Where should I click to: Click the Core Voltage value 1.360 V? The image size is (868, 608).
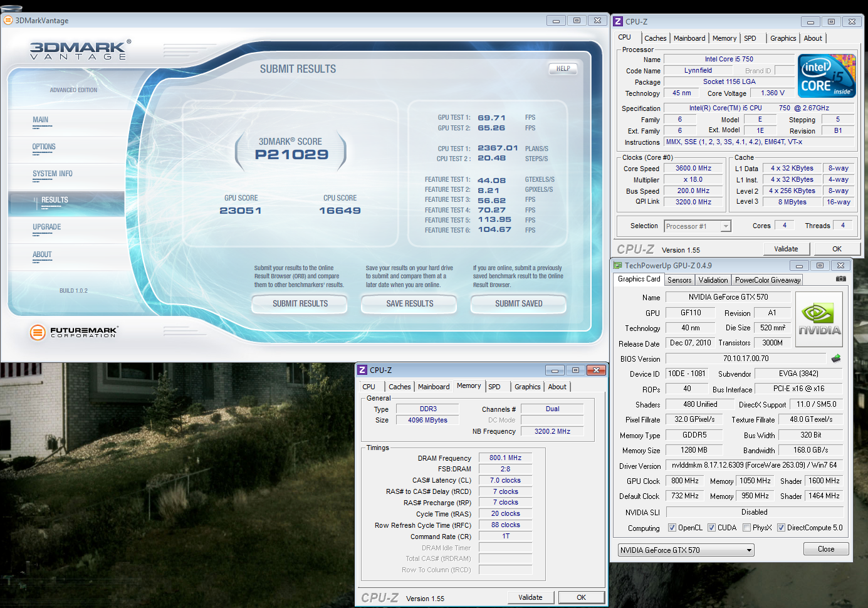point(773,93)
